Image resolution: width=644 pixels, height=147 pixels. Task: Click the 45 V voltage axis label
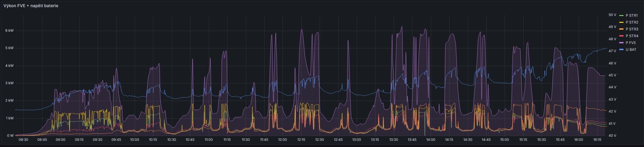click(x=612, y=75)
